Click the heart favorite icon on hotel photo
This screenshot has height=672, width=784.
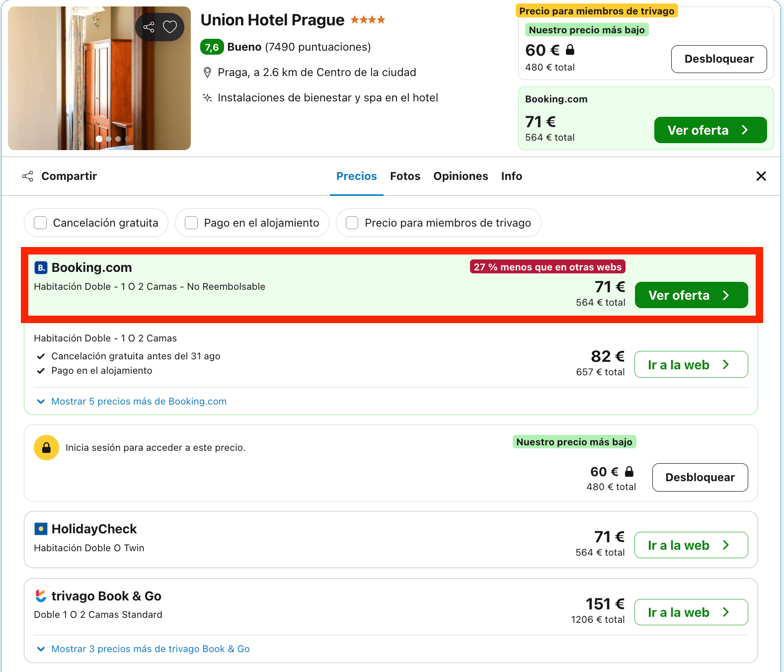point(170,27)
